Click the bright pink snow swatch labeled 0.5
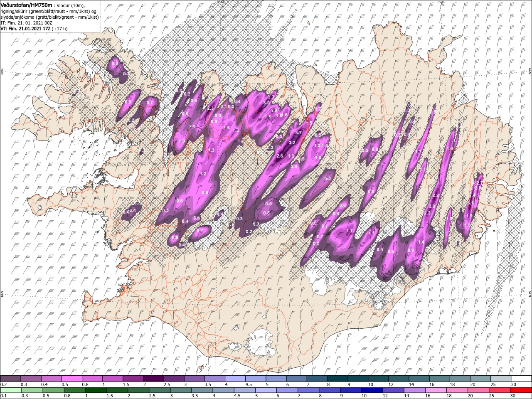Viewport: 532px width, 399px height. tap(71, 379)
